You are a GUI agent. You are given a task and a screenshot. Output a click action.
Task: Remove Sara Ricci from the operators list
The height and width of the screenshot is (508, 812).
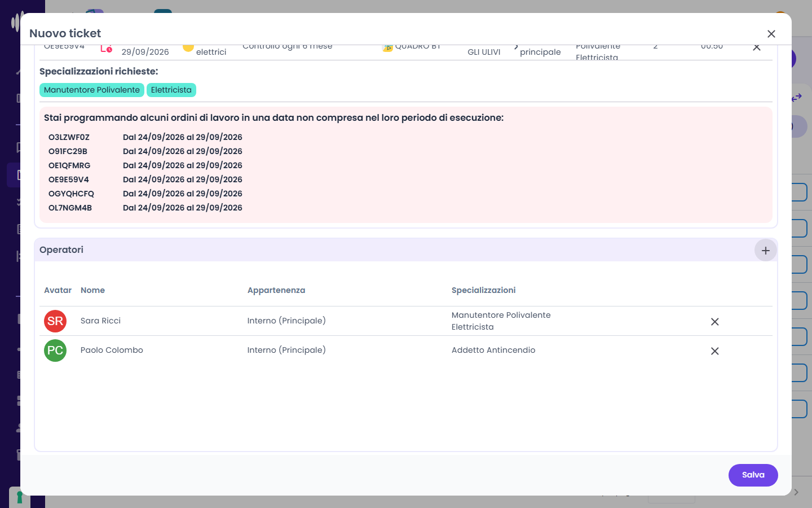(x=714, y=322)
